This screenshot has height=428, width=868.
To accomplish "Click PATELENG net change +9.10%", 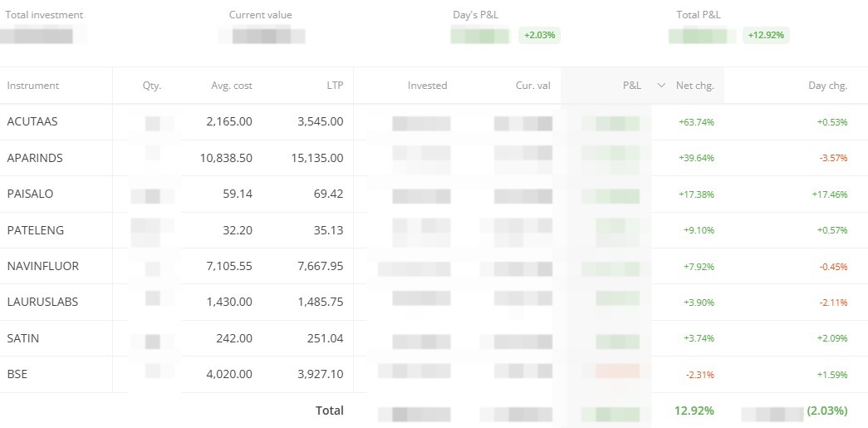I will click(699, 230).
